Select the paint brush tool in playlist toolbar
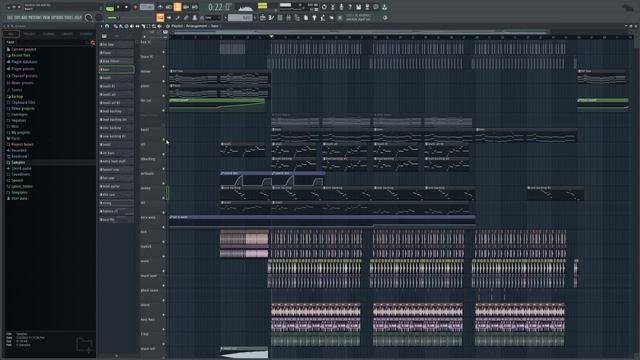Viewport: 640px width, 360px height. (121, 26)
